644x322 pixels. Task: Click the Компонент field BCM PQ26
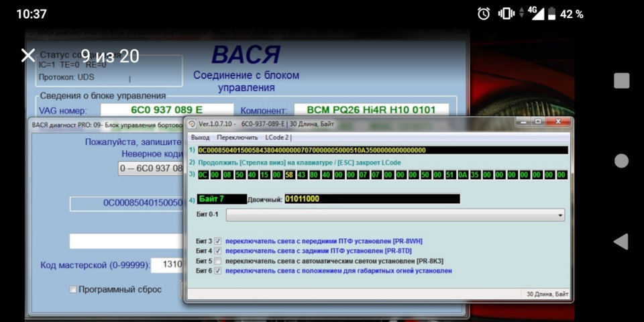(371, 109)
